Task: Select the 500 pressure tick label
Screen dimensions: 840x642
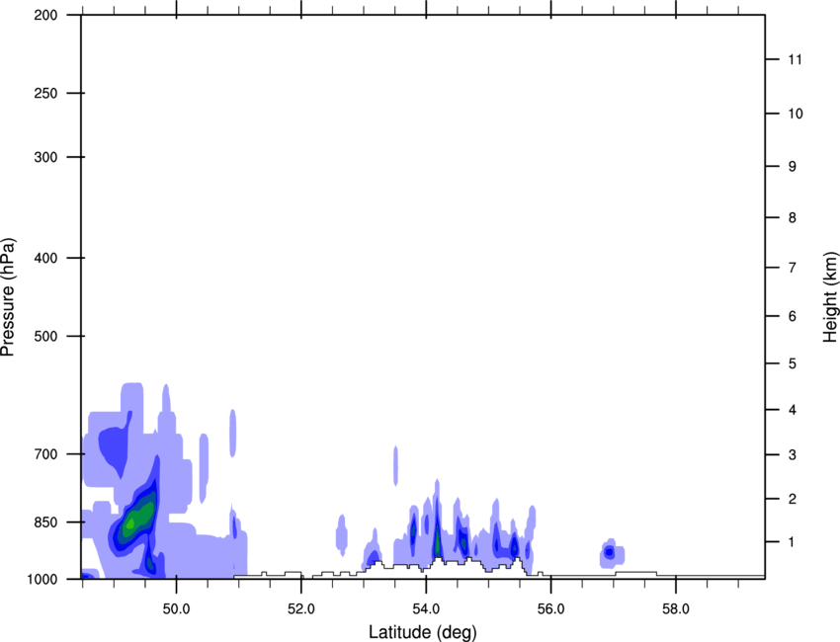Action: coord(45,336)
